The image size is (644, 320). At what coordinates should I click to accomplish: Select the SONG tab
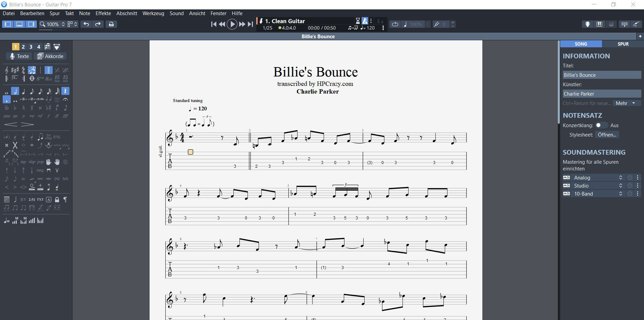coord(581,44)
